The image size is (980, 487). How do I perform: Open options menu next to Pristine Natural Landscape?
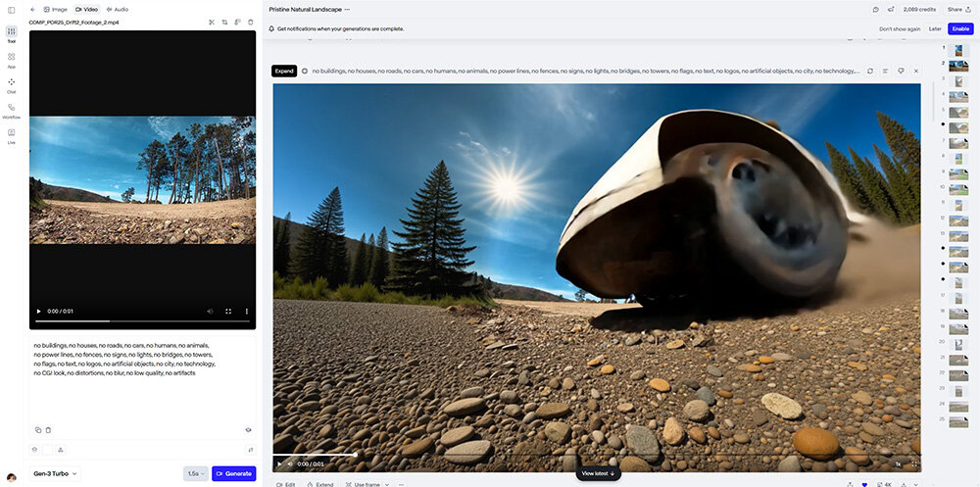[x=347, y=9]
